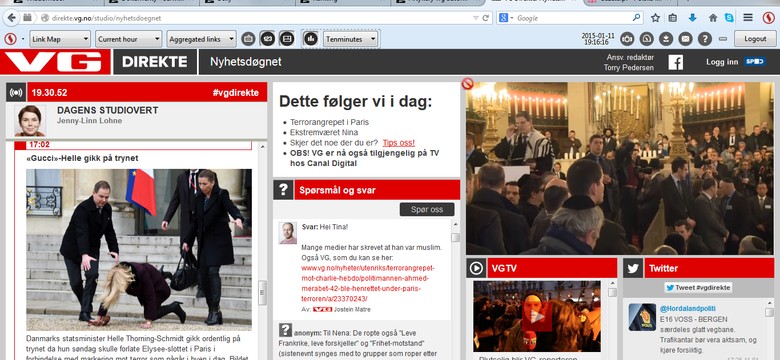Image resolution: width=780 pixels, height=360 pixels.
Task: Open the Google search engine selector
Action: coord(506,18)
